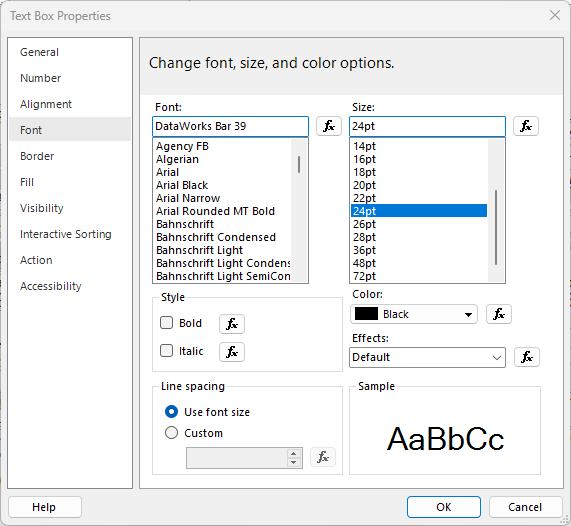Choose 14pt in size list
The image size is (571, 526).
point(419,146)
